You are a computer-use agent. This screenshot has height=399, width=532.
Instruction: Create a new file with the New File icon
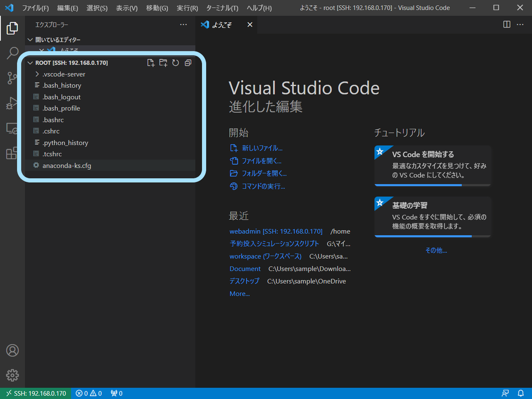150,62
